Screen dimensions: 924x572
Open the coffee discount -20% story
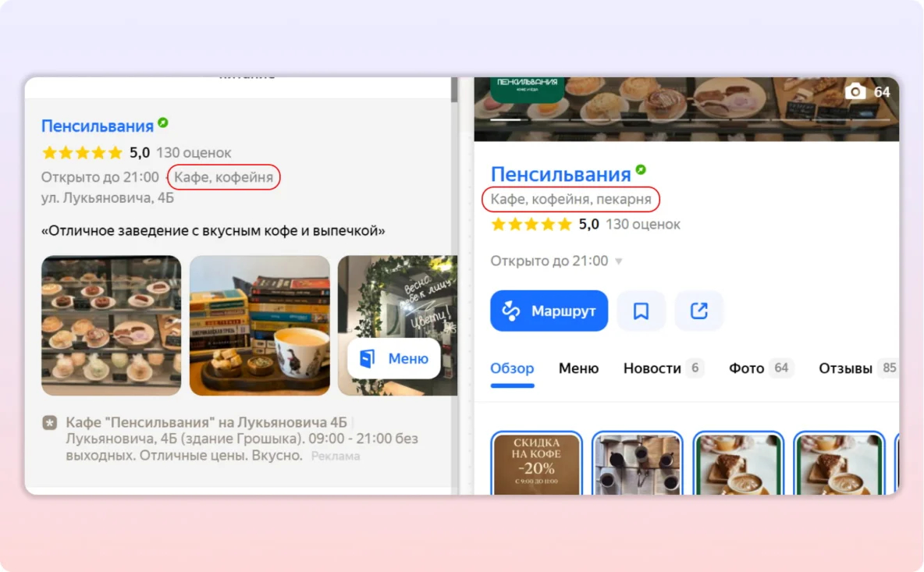536,464
